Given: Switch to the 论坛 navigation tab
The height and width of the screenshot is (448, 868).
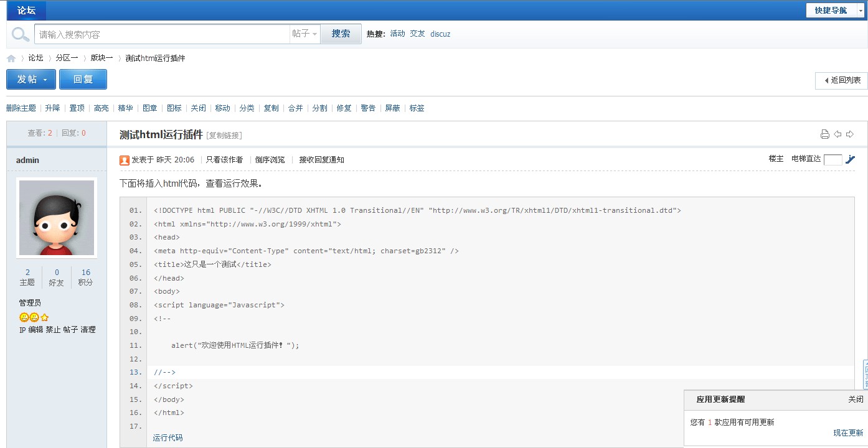Looking at the screenshot, I should pyautogui.click(x=26, y=11).
